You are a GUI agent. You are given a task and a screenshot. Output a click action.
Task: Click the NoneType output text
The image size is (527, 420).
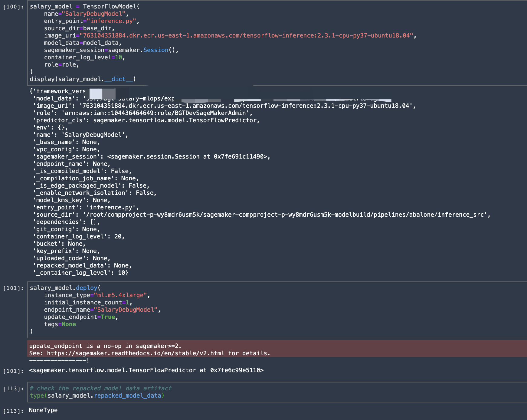pos(43,410)
